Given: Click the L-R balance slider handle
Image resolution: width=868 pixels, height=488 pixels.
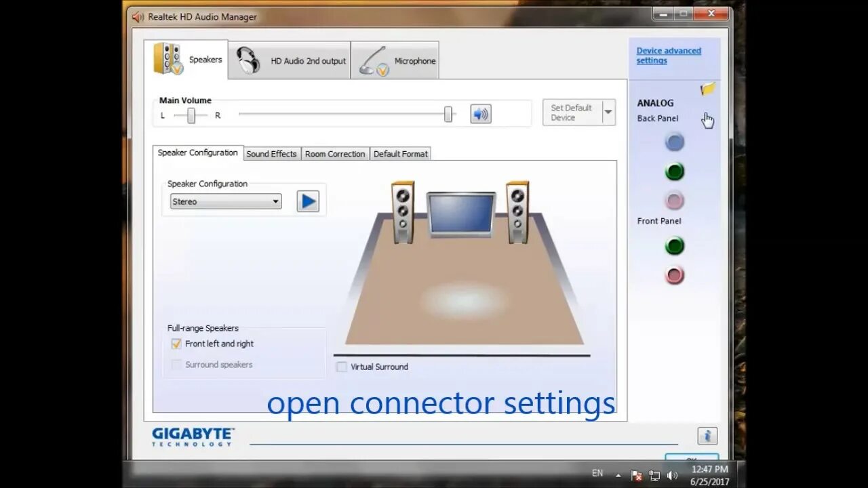Looking at the screenshot, I should 191,116.
